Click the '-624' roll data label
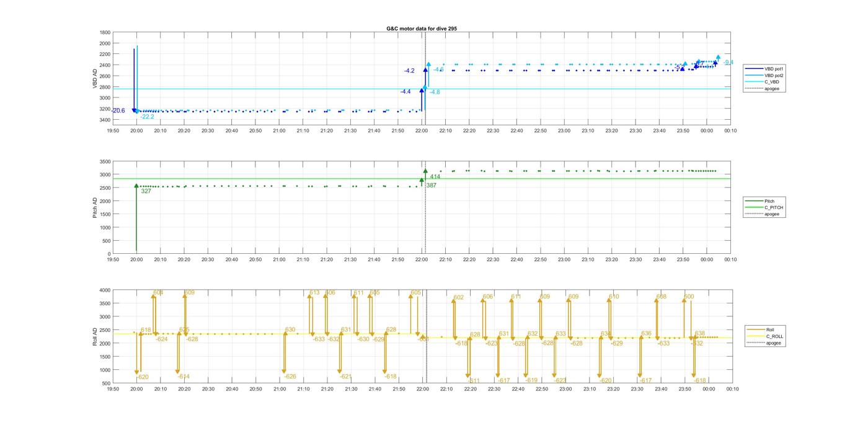 point(161,339)
